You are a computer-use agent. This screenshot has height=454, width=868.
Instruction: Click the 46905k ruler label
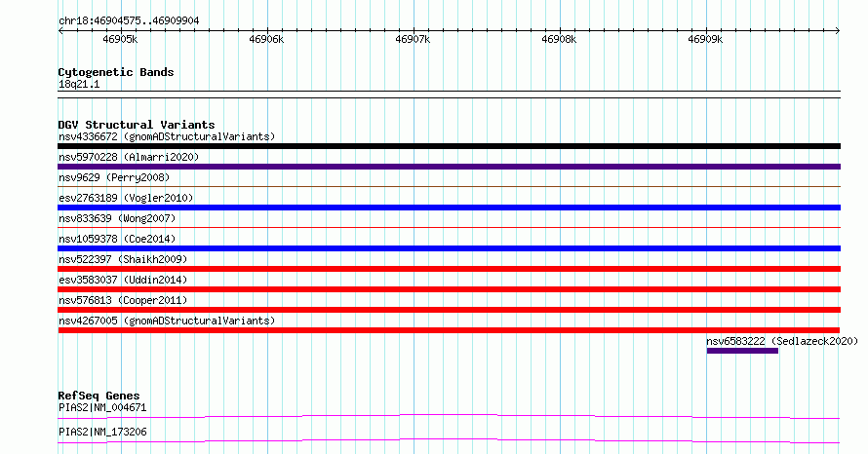(x=120, y=39)
